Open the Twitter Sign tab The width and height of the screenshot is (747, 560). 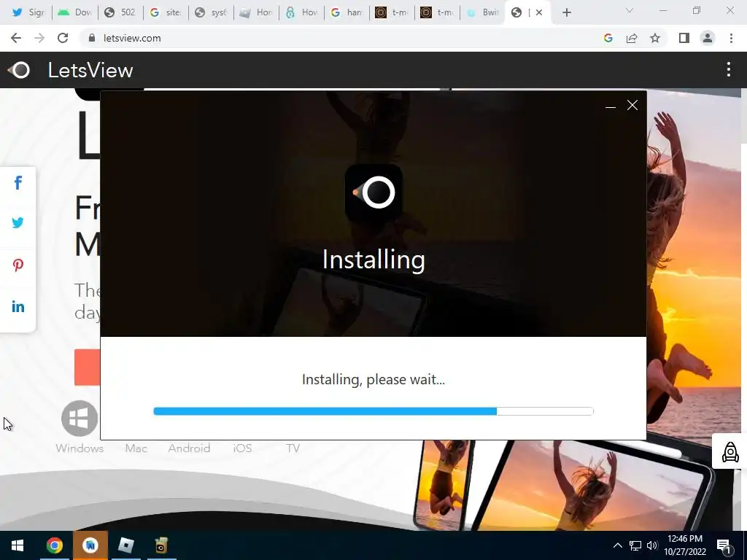coord(28,12)
